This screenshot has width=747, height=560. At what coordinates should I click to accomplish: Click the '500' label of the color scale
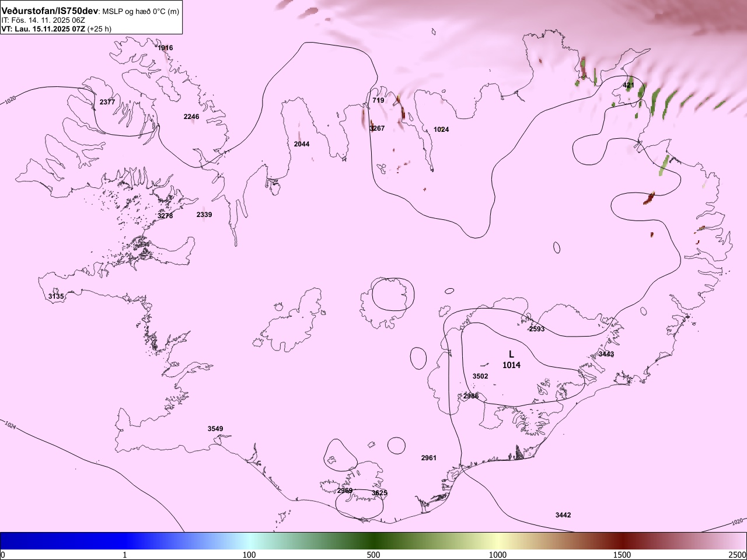click(x=373, y=555)
